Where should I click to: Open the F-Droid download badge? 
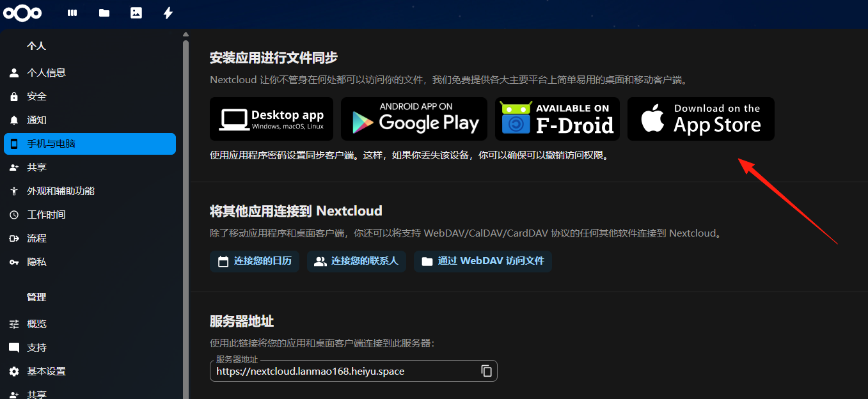557,119
